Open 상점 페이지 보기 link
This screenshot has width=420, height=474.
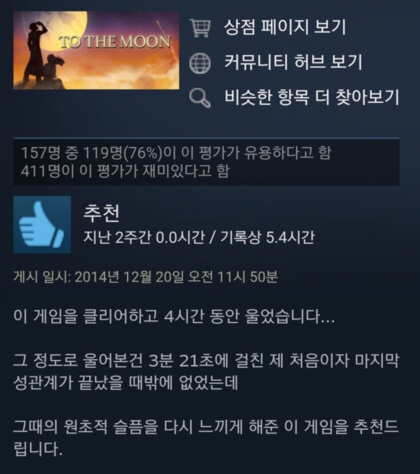285,27
